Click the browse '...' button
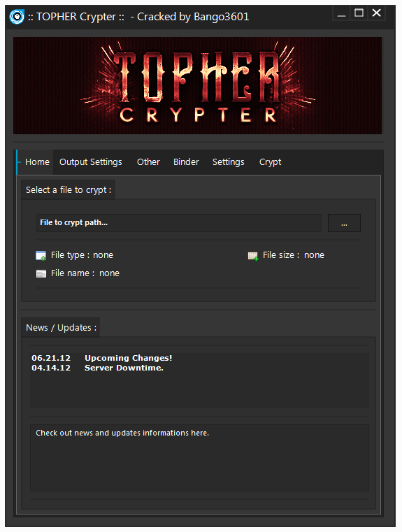The image size is (402, 532). [x=344, y=223]
